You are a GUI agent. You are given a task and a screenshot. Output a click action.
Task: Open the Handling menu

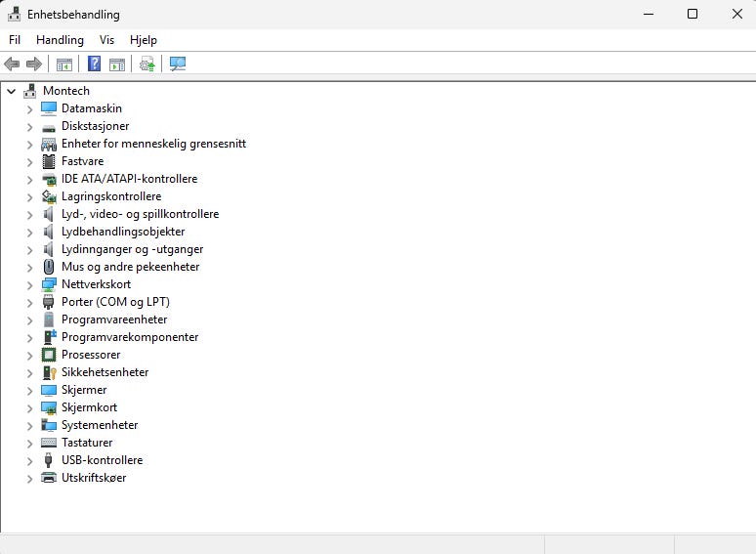(60, 40)
